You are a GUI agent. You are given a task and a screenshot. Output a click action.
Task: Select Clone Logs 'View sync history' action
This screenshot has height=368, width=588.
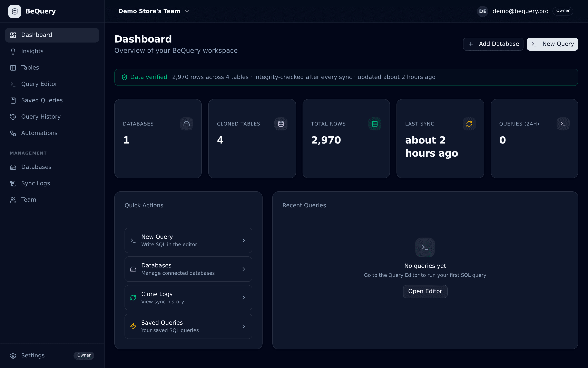(x=188, y=298)
